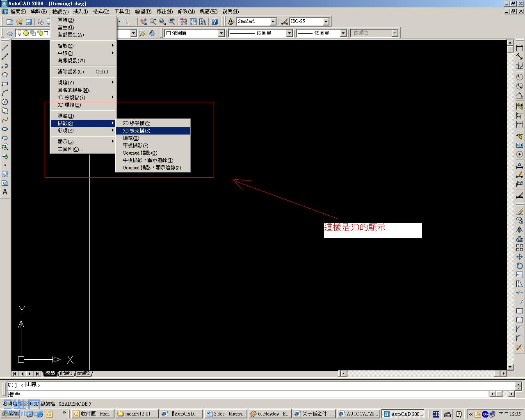This screenshot has width=525, height=420.
Task: Click the Make Object's Layer Current icon
Action: 142,33
